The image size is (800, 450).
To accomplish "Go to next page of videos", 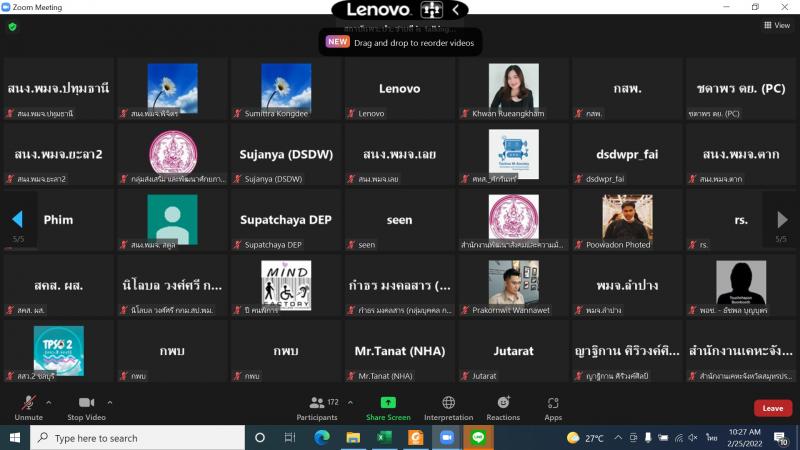I will (782, 219).
